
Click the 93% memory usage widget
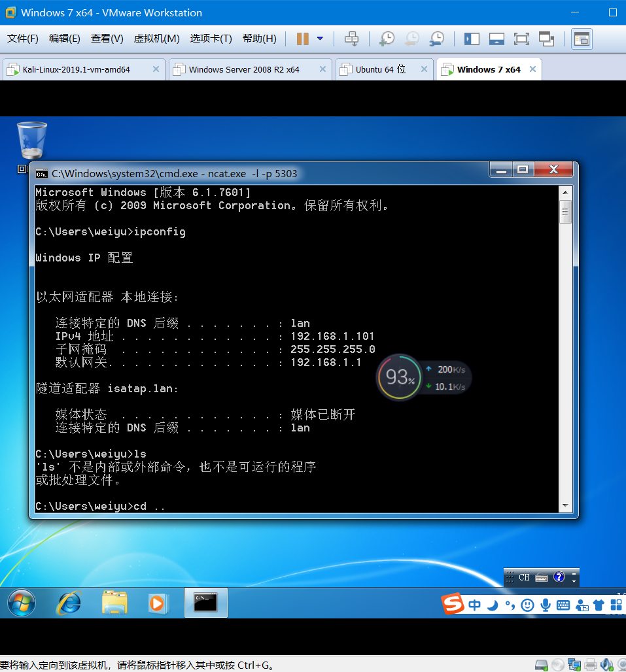click(x=399, y=377)
